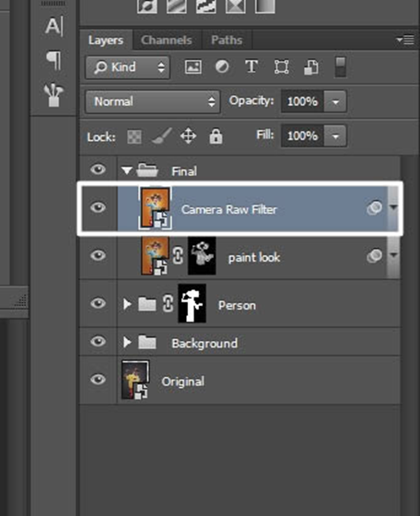
Task: Select the paint look layer thumbnail
Action: 155,256
